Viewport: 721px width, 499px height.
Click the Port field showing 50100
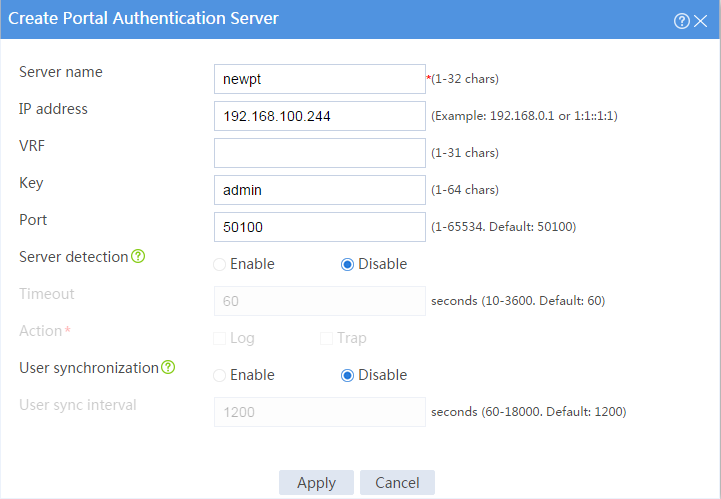pos(320,227)
